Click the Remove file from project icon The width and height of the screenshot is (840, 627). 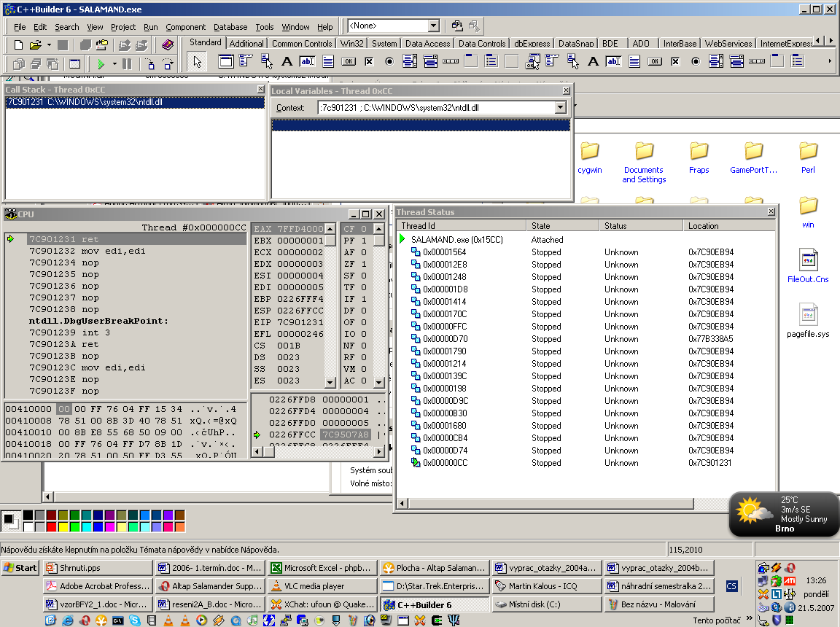141,45
